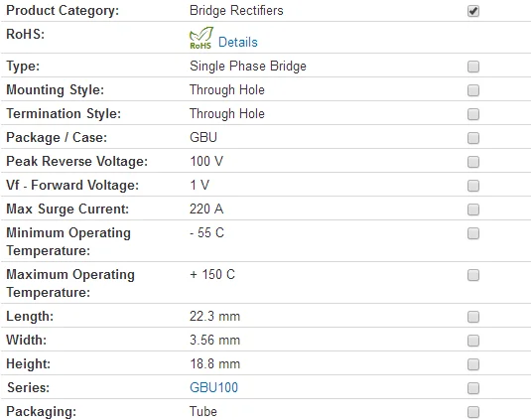Select the Termination Style checkbox
Viewport: 531px width, 420px height.
473,114
